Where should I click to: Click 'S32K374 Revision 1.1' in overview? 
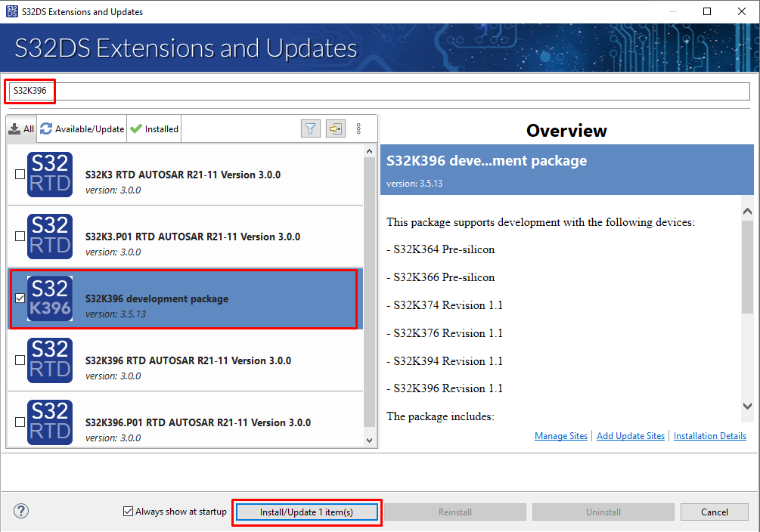tap(448, 305)
